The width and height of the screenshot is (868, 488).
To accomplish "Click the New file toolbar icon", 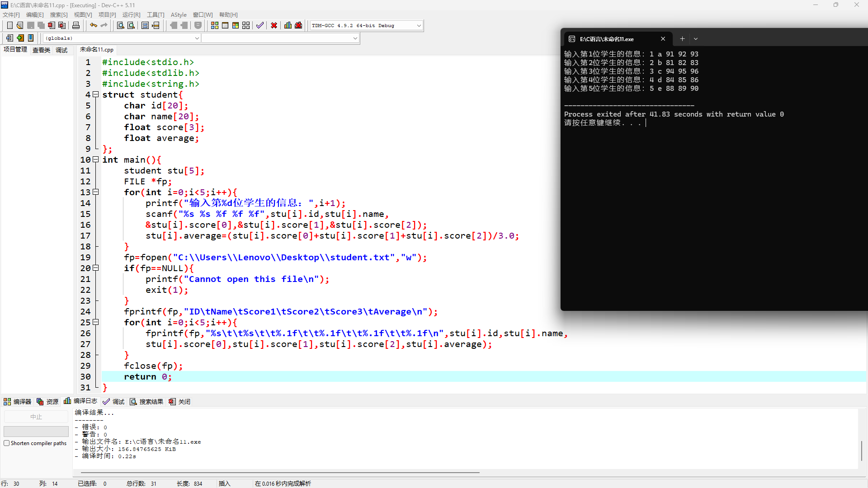I will 10,26.
